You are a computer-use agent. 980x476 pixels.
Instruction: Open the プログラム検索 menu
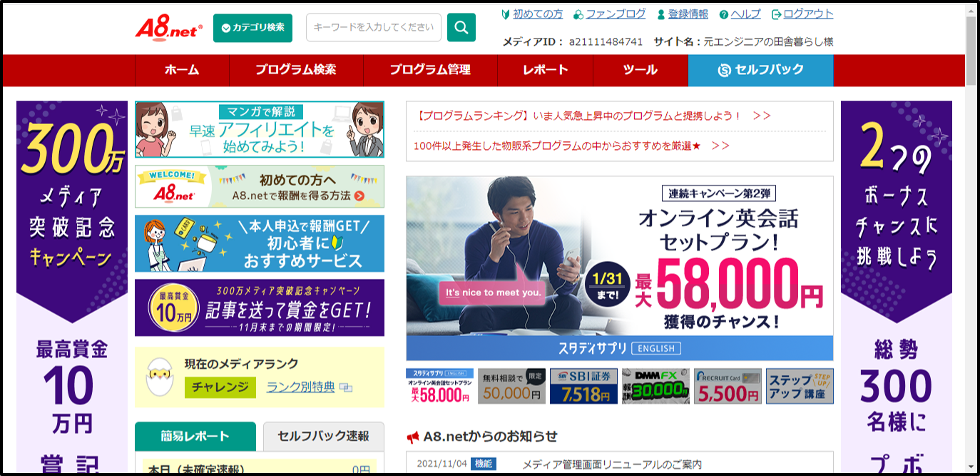tap(295, 70)
